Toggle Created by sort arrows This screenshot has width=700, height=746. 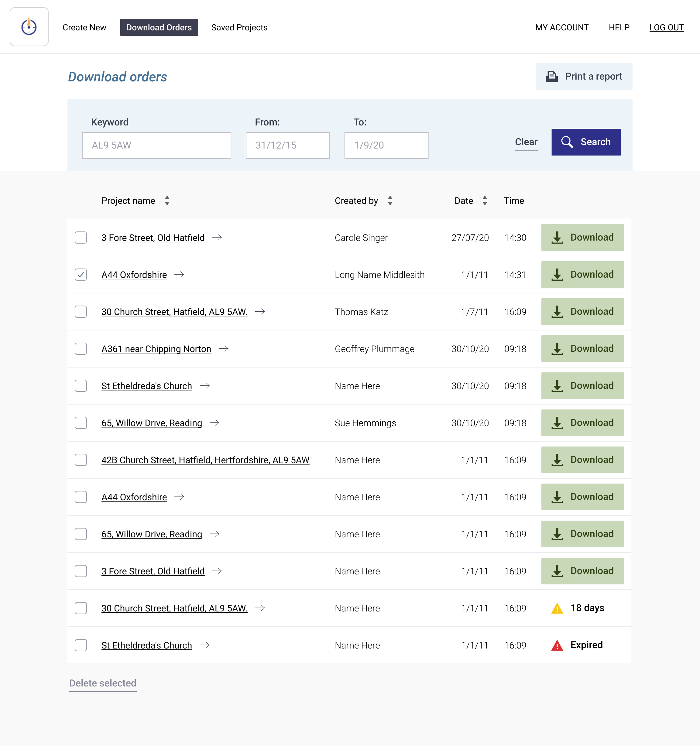click(x=390, y=201)
